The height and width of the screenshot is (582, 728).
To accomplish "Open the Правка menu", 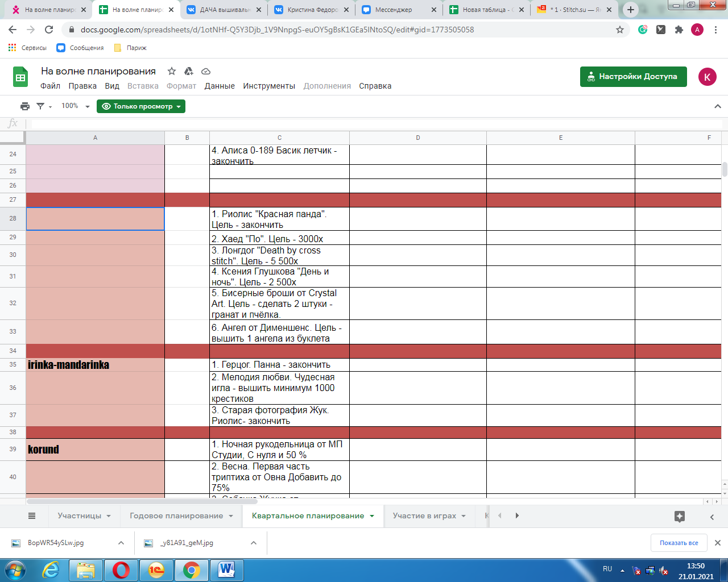I will click(x=82, y=86).
